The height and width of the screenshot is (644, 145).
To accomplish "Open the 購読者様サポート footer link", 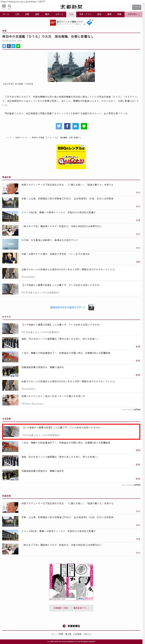I will [x=81, y=608].
